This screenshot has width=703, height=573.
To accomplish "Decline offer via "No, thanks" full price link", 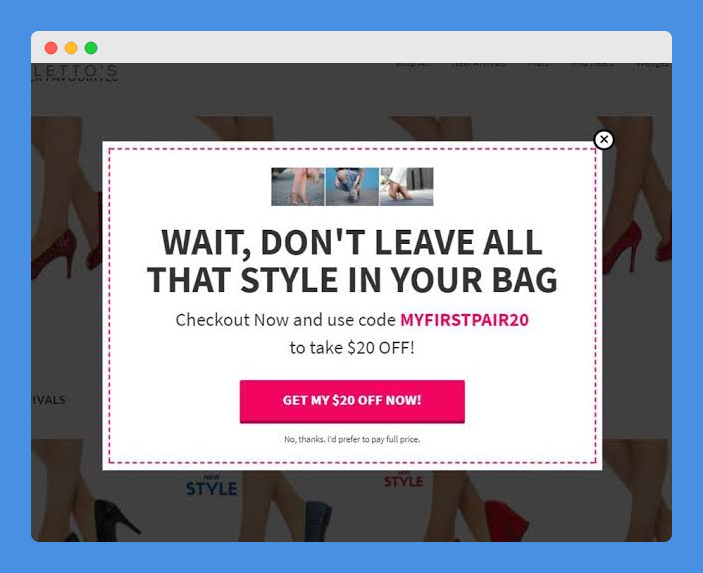I will (x=352, y=439).
